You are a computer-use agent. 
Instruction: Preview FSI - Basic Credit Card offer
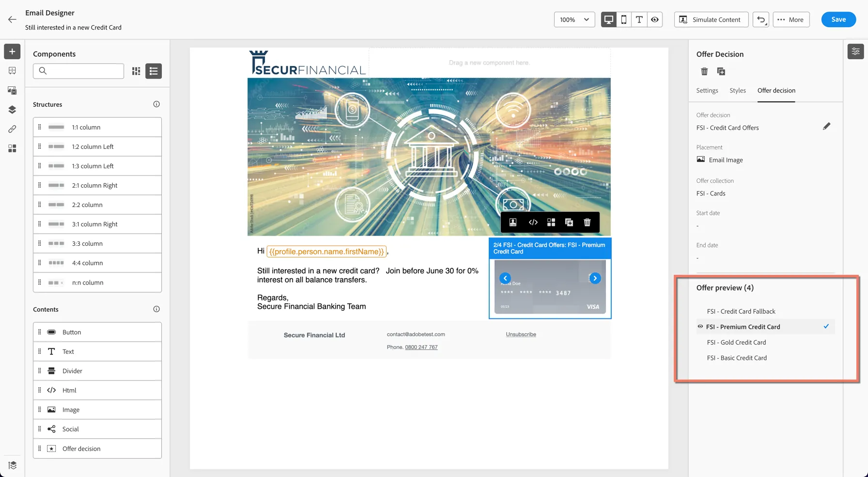coord(737,358)
